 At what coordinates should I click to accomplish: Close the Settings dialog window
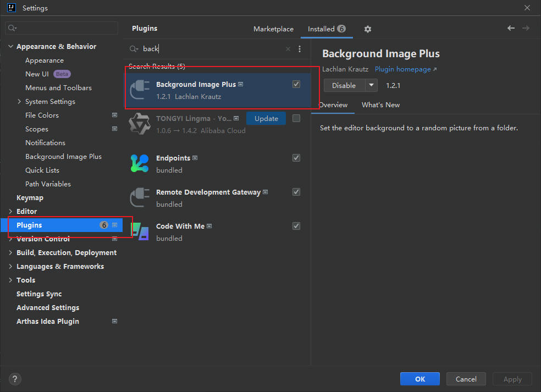tap(527, 8)
